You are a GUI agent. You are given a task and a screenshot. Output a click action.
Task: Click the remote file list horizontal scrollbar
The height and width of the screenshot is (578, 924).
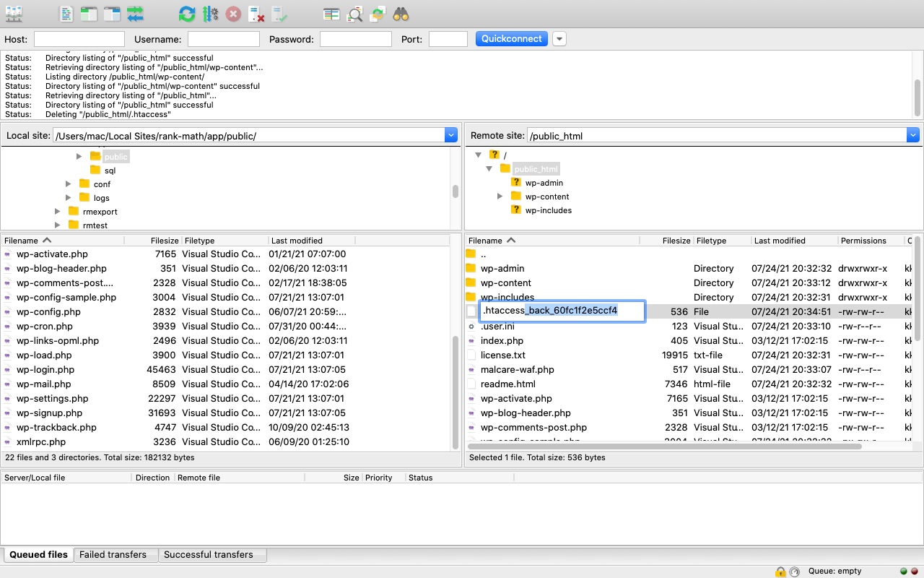[x=666, y=446]
